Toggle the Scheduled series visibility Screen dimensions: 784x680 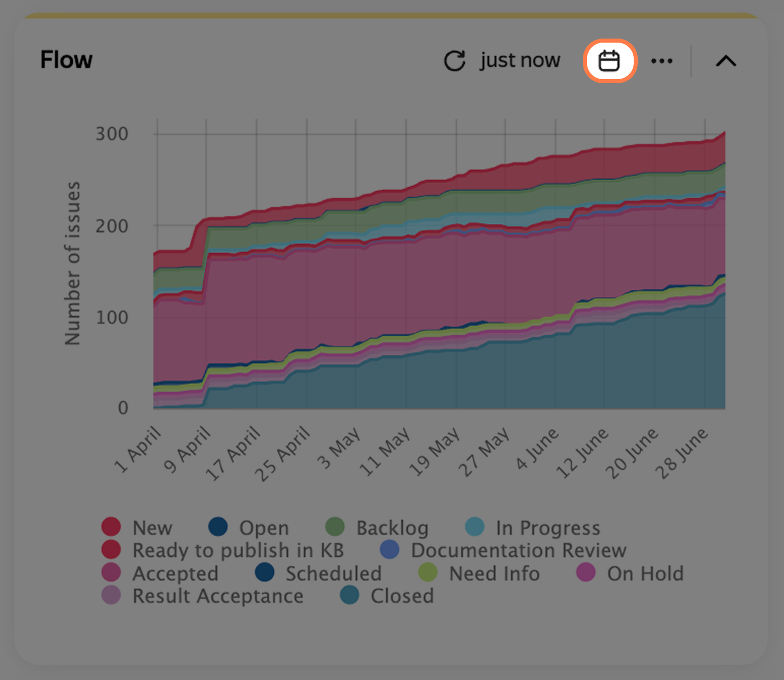tap(318, 573)
